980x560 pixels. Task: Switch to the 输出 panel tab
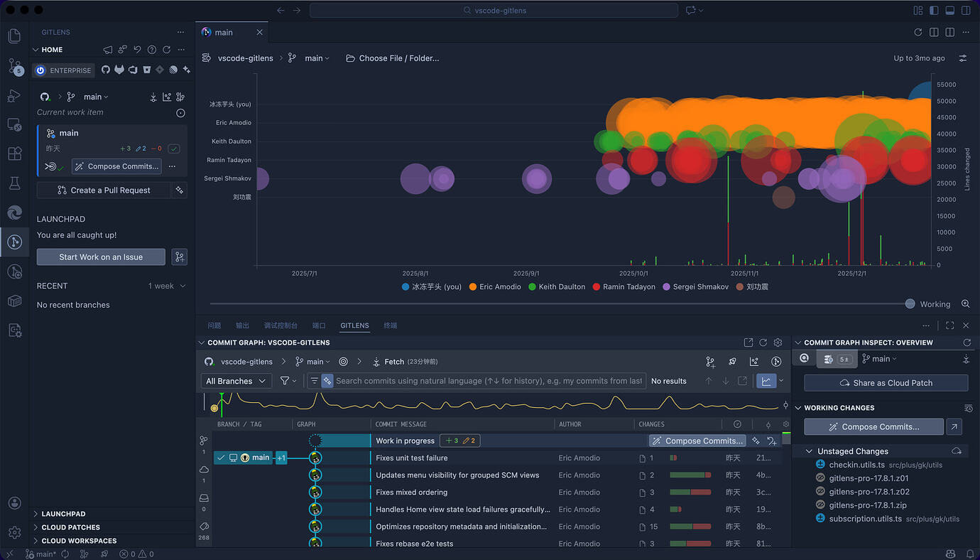(x=243, y=325)
